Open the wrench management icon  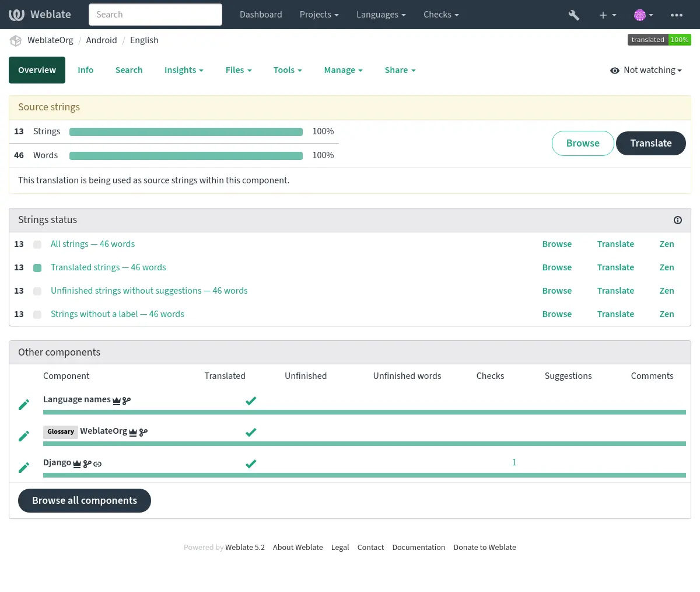574,15
